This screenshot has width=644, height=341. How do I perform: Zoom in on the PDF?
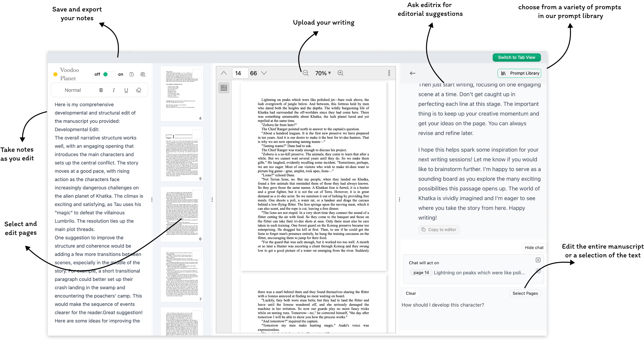[x=340, y=73]
